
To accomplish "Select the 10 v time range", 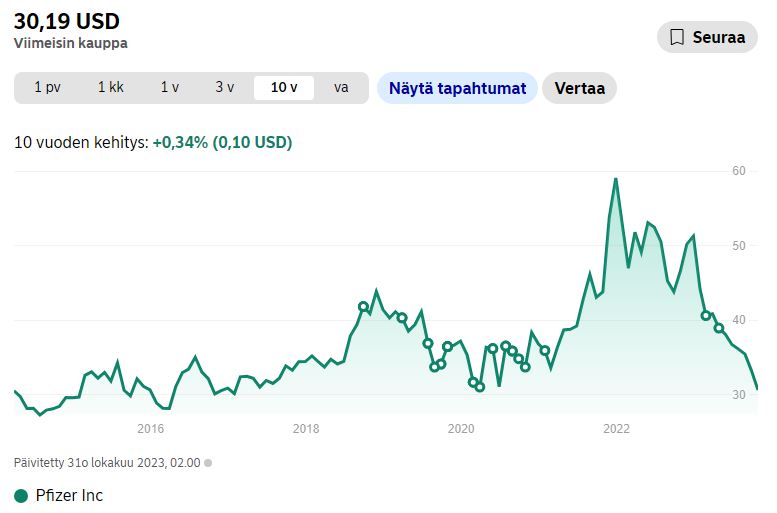I will click(x=284, y=88).
